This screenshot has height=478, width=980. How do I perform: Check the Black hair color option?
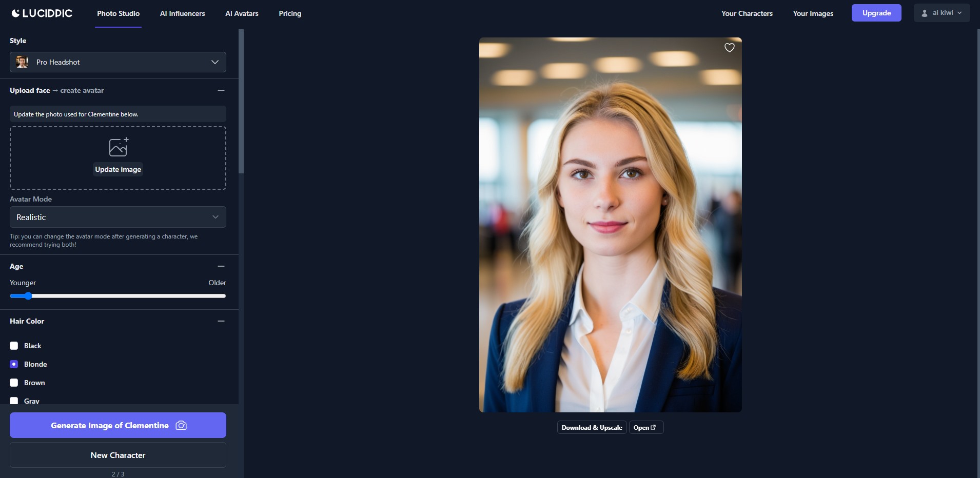(x=14, y=346)
